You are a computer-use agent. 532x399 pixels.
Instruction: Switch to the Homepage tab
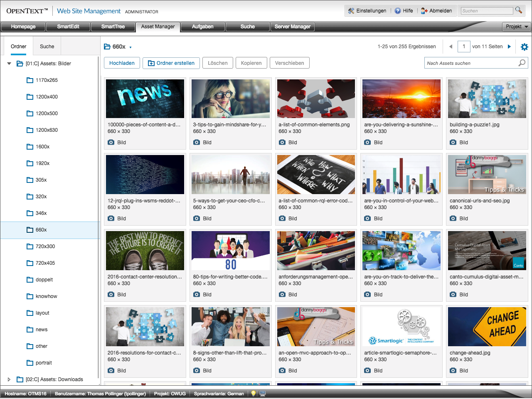(x=23, y=27)
